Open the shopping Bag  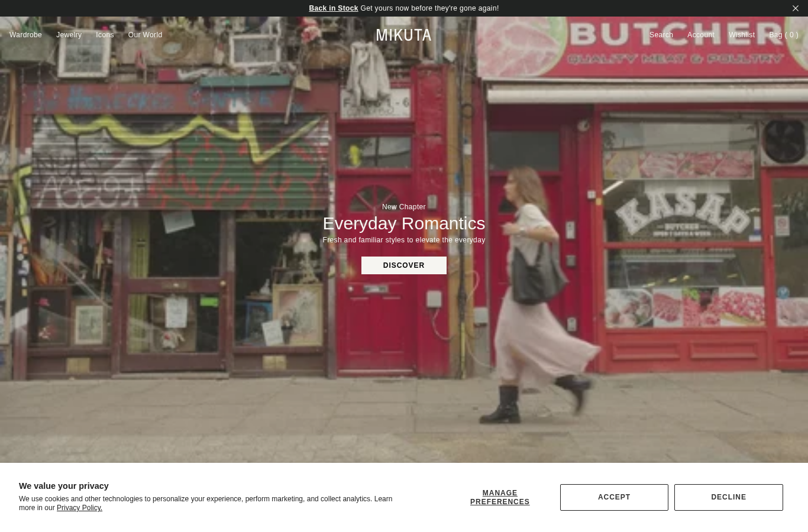tap(784, 35)
